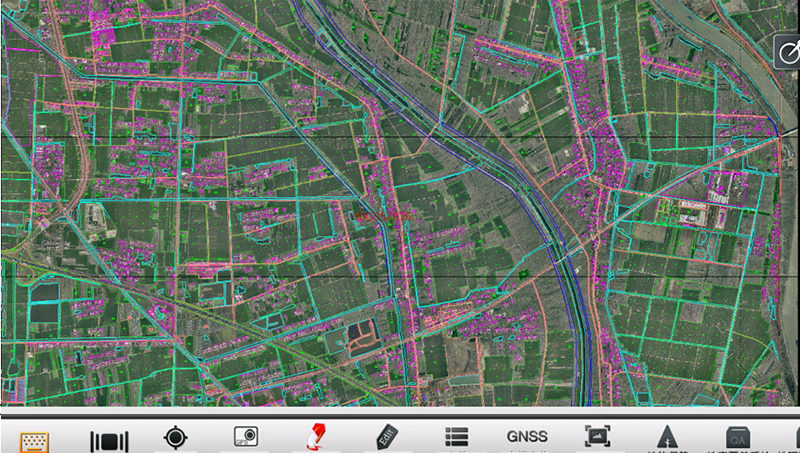Image resolution: width=800 pixels, height=453 pixels.
Task: Click the barcode scanner icon
Action: pos(109,441)
